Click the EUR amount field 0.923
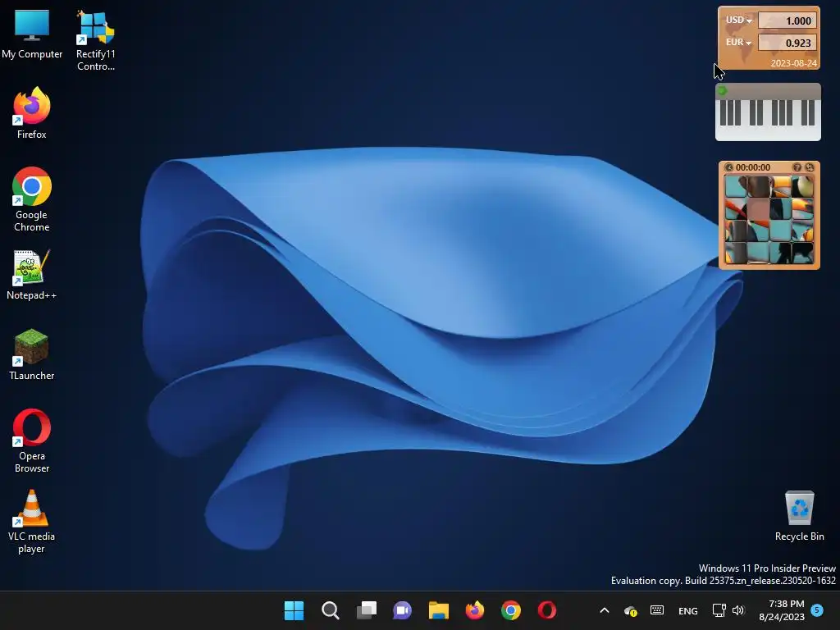This screenshot has width=840, height=630. [x=787, y=43]
